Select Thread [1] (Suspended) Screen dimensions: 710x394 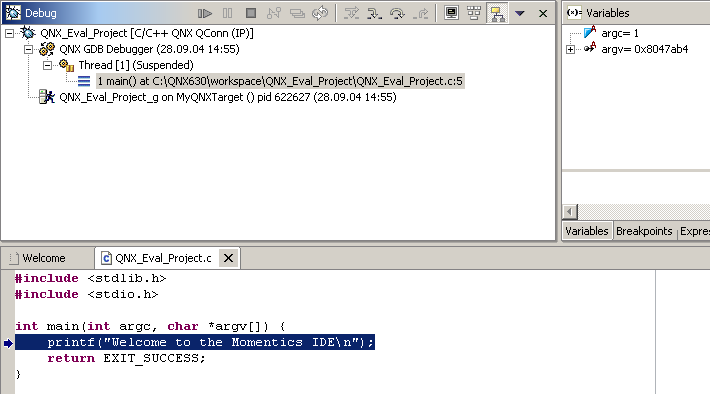136,65
